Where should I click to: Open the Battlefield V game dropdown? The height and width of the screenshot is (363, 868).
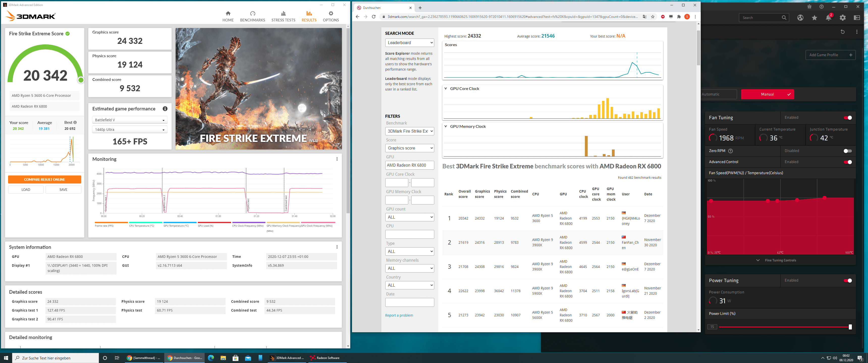click(130, 120)
